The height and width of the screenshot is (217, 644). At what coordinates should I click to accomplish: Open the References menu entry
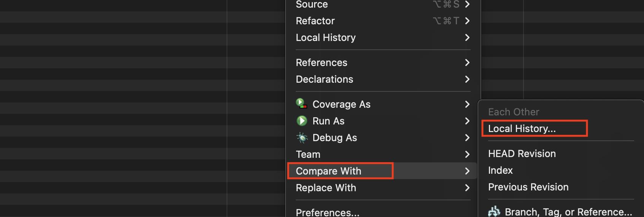click(321, 63)
